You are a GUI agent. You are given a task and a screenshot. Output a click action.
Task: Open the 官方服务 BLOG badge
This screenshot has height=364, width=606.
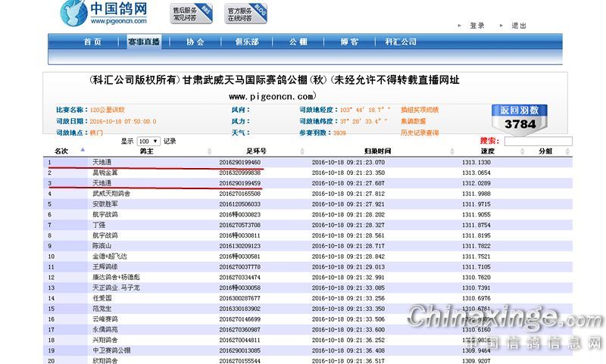coord(245,13)
